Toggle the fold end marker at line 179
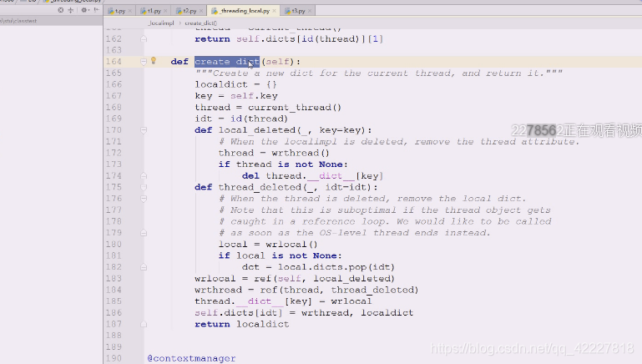This screenshot has height=364, width=642. pyautogui.click(x=144, y=233)
